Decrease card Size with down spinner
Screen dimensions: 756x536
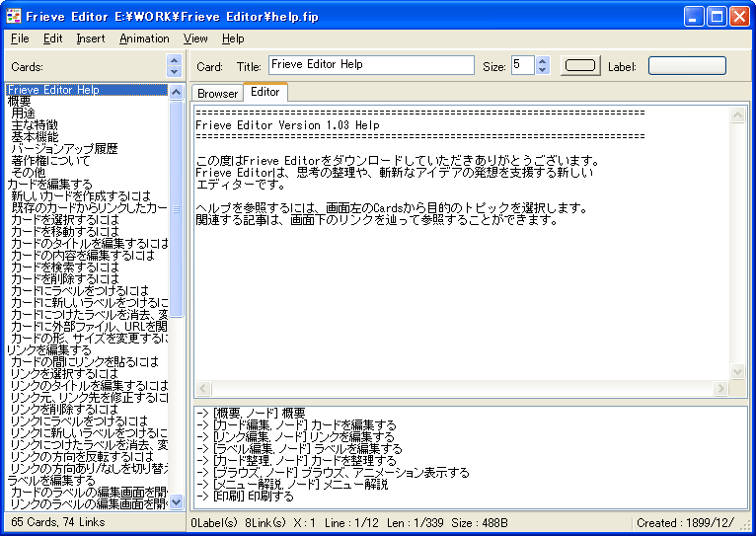(543, 70)
